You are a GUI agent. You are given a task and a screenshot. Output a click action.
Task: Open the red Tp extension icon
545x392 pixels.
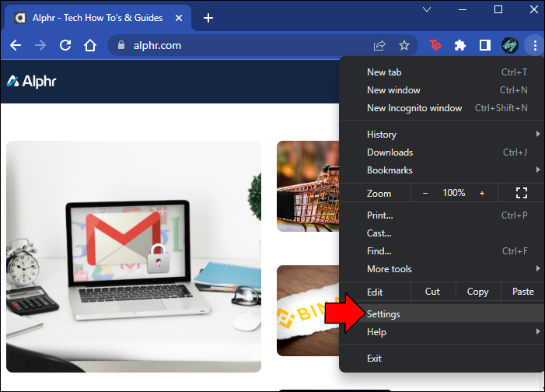tap(435, 45)
